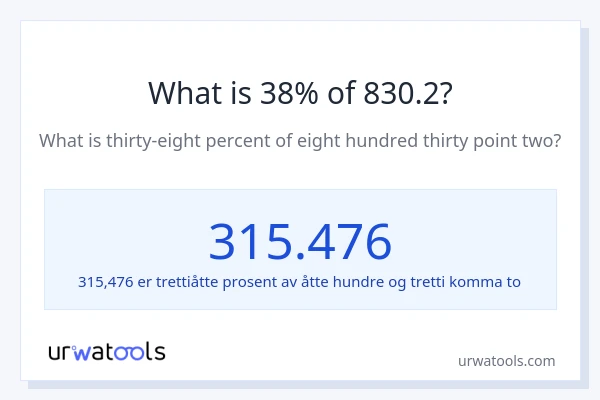Click the urwatools logo

point(107,351)
